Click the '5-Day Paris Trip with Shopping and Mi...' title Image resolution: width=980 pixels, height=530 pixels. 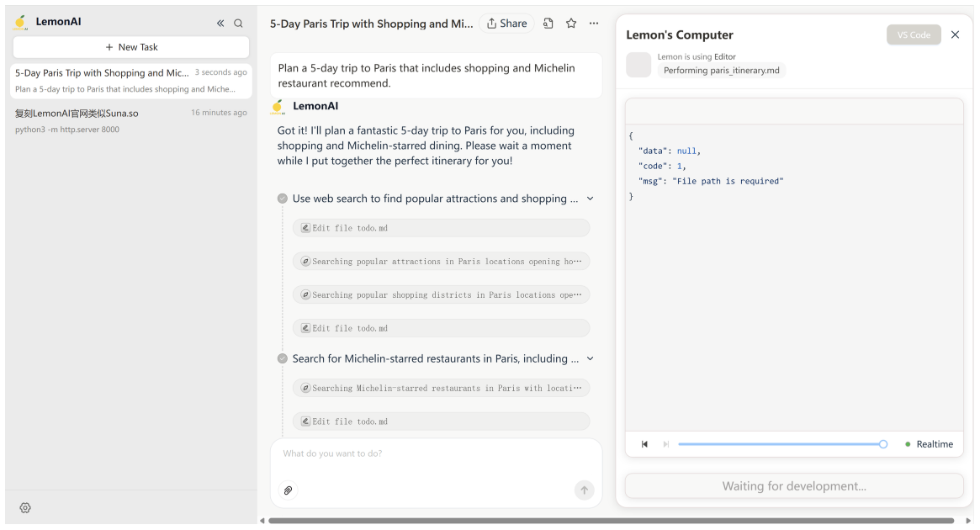click(x=371, y=24)
